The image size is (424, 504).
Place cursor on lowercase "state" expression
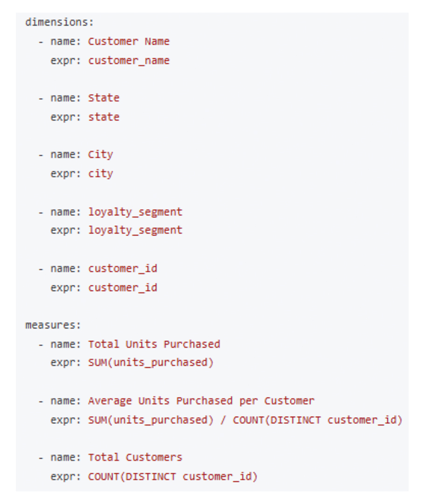104,117
